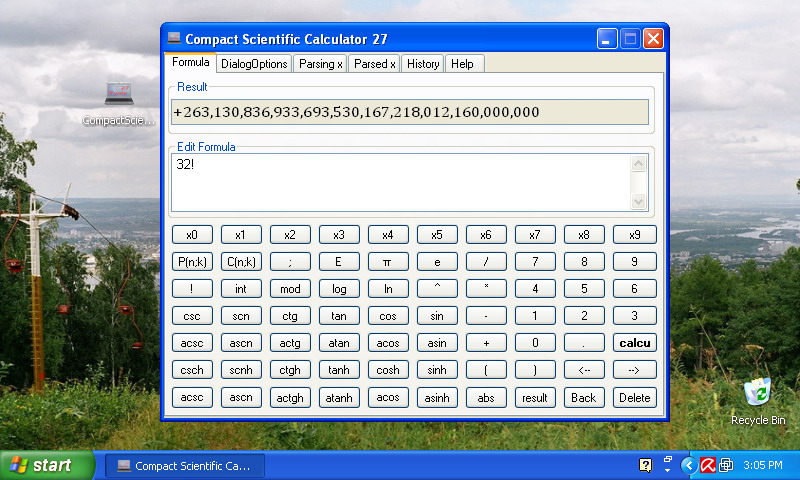The width and height of the screenshot is (800, 480).
Task: Insert variable x3
Action: (x=339, y=235)
